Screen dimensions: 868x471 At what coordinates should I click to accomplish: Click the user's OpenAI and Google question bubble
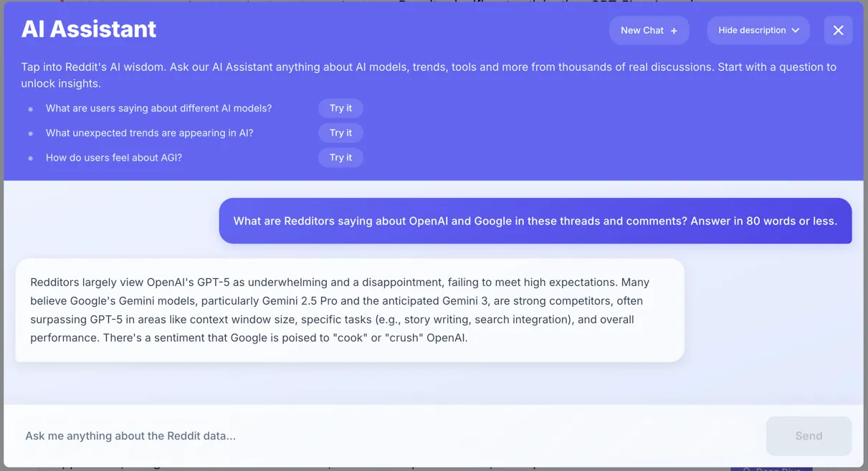pyautogui.click(x=535, y=221)
